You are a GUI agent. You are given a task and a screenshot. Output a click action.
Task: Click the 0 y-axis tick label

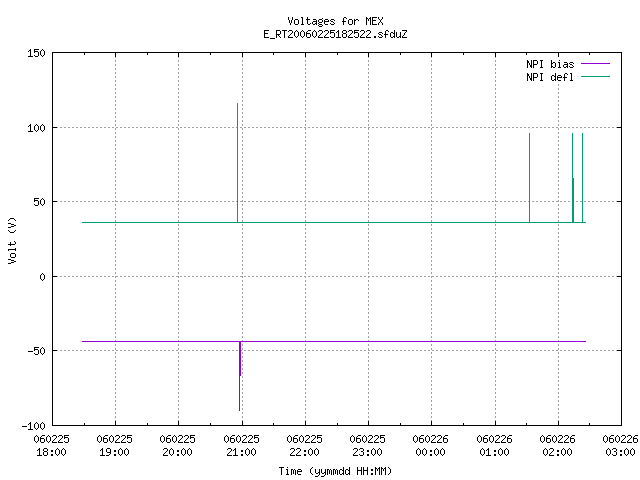tap(42, 277)
